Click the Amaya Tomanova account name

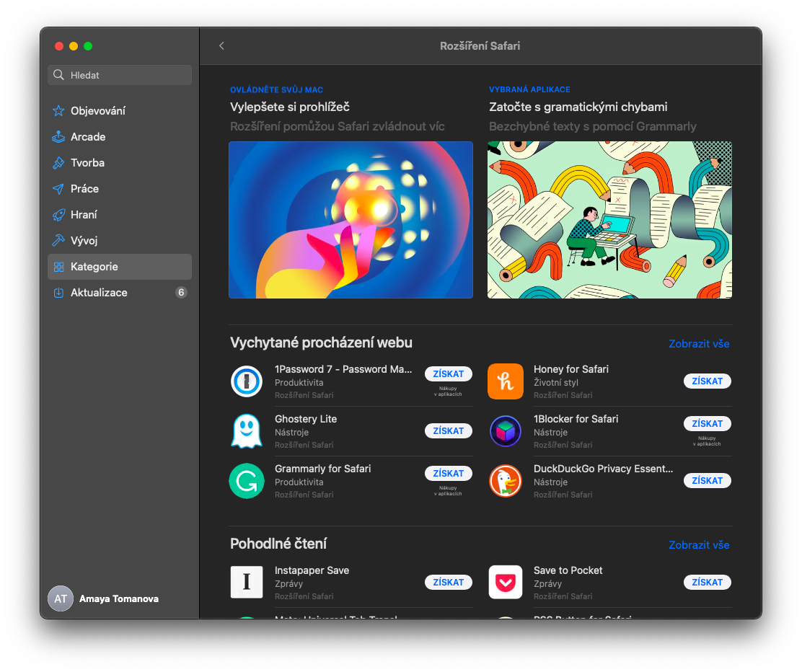coord(119,598)
